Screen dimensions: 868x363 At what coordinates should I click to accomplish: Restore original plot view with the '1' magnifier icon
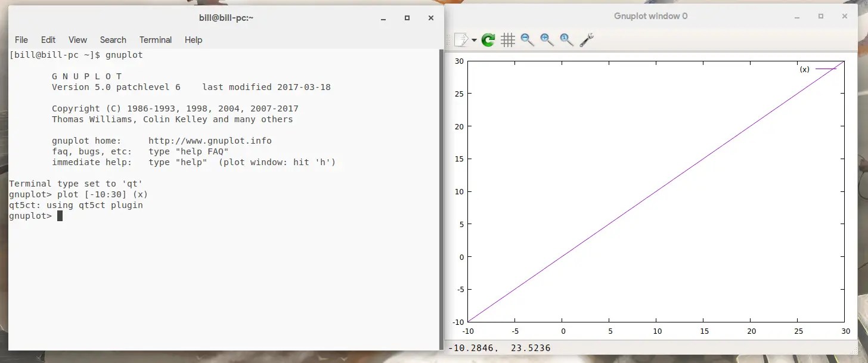pos(565,39)
